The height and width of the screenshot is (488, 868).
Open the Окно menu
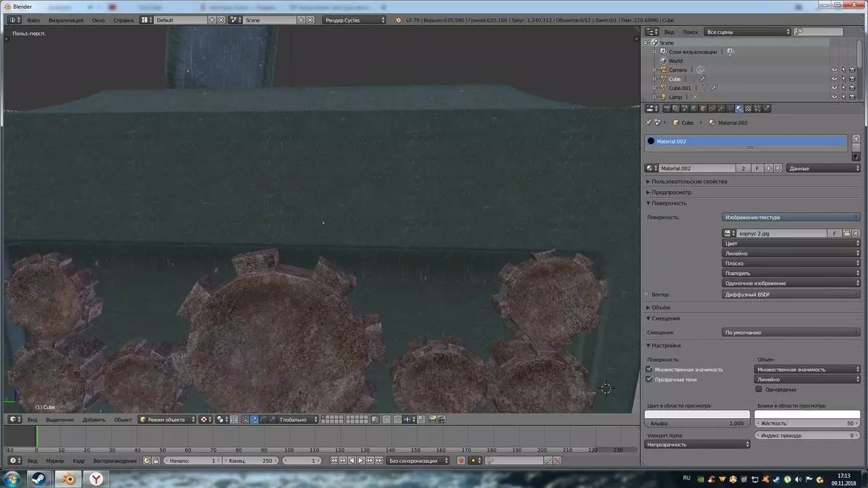coord(98,20)
